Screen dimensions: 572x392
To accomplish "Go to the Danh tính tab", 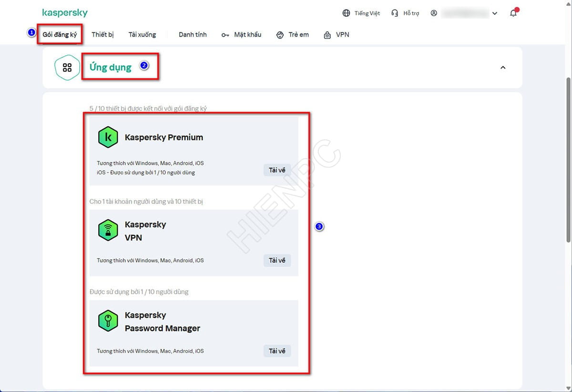I will pyautogui.click(x=193, y=35).
